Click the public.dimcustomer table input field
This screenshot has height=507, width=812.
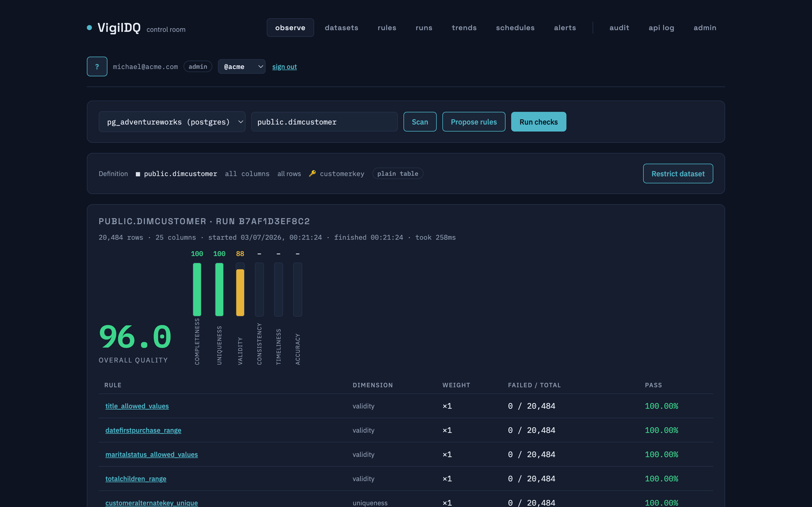(x=324, y=122)
